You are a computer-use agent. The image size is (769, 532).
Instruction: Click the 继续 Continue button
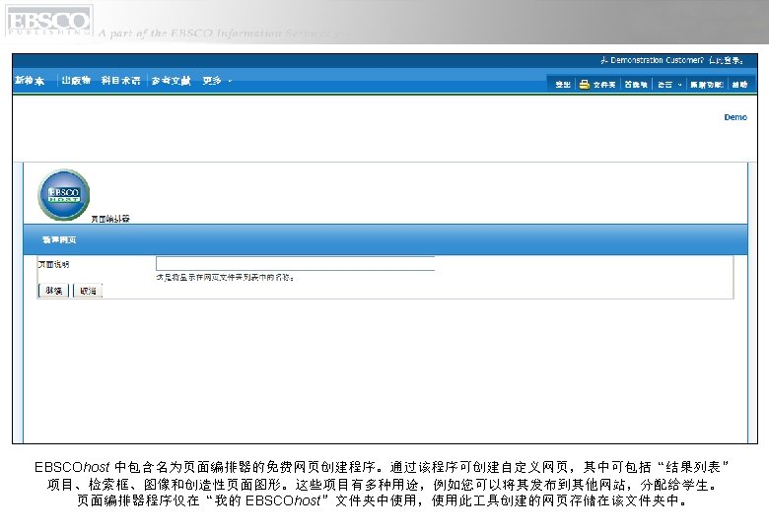tap(53, 291)
